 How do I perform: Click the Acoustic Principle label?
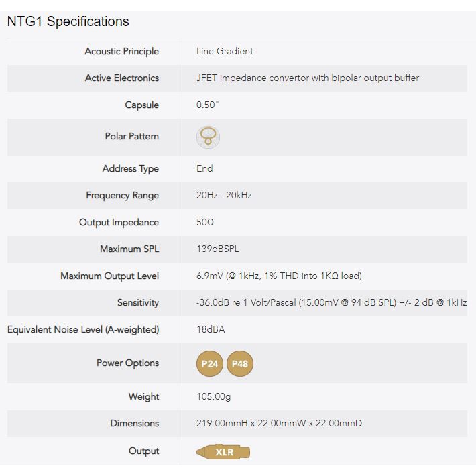[x=121, y=51]
